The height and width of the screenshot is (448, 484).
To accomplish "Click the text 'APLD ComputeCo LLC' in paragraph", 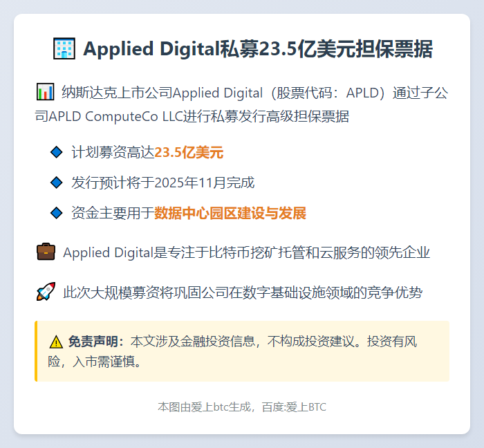I will click(115, 117).
